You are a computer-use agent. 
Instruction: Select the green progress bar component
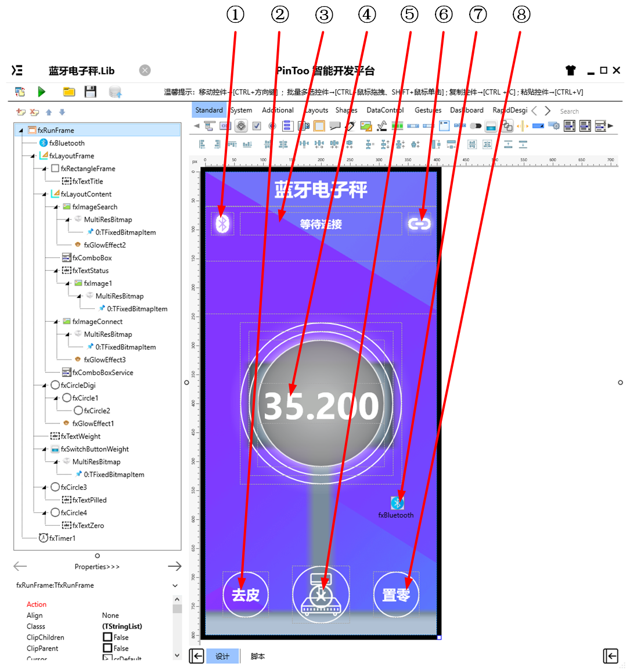coord(397,126)
